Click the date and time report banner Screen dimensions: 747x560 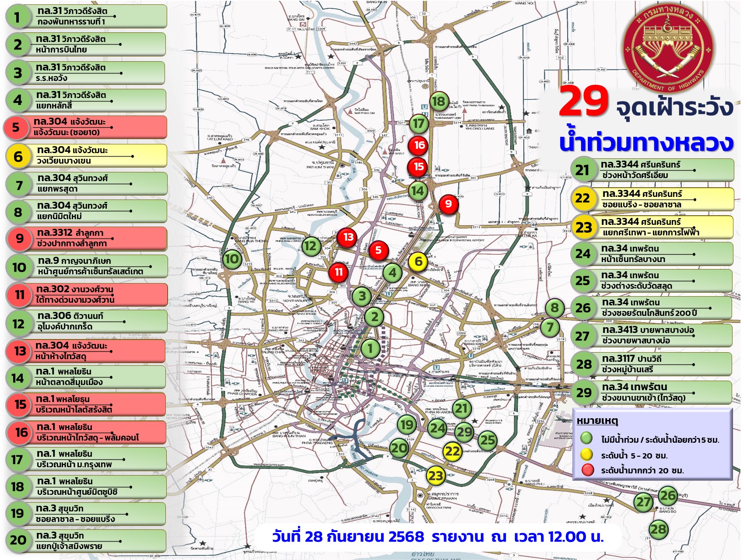pyautogui.click(x=438, y=536)
